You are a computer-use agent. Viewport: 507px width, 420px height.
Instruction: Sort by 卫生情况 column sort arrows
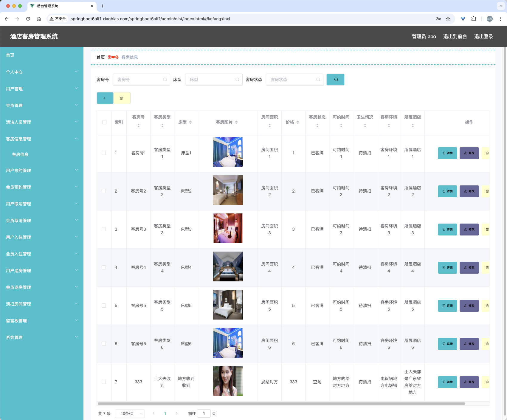pyautogui.click(x=365, y=126)
